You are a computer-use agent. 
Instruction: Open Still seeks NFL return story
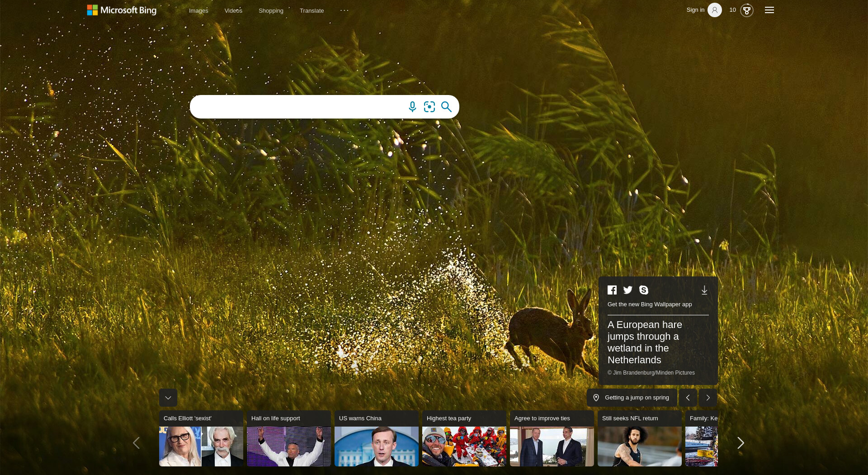click(640, 438)
